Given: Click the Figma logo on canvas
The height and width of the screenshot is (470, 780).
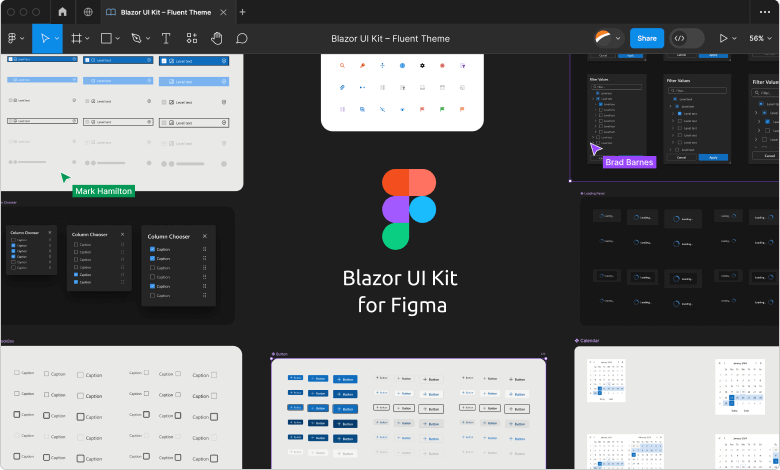Looking at the screenshot, I should pos(409,209).
